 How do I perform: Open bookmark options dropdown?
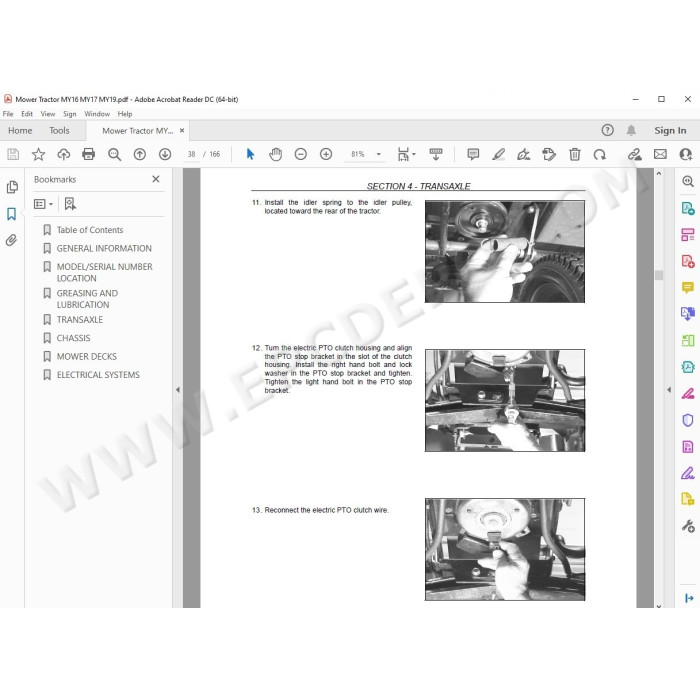click(43, 204)
